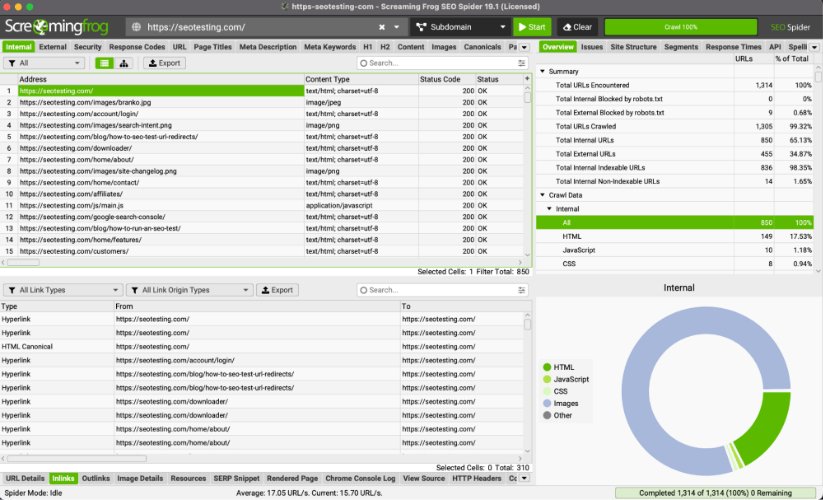Viewport: 823px width, 500px height.
Task: Click the top panel Search field
Action: click(442, 63)
